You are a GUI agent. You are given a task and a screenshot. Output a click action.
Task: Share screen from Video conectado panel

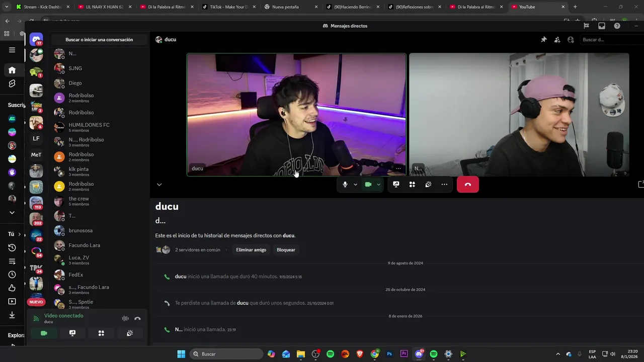point(72,333)
